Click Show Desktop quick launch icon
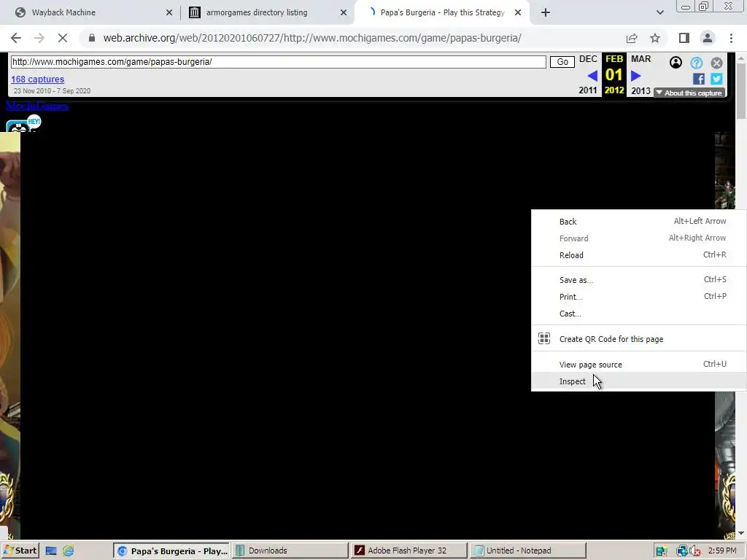This screenshot has height=560, width=747. 51,551
